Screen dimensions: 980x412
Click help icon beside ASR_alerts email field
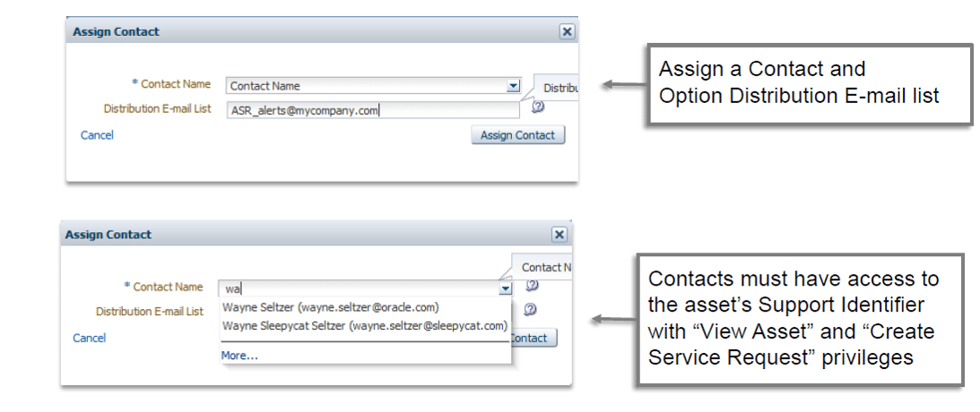point(538,107)
